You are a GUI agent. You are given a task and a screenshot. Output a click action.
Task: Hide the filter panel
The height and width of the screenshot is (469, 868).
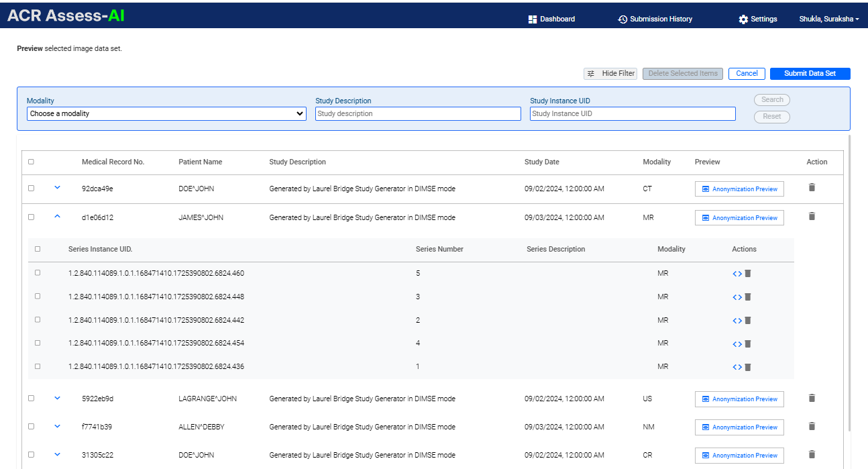[610, 73]
